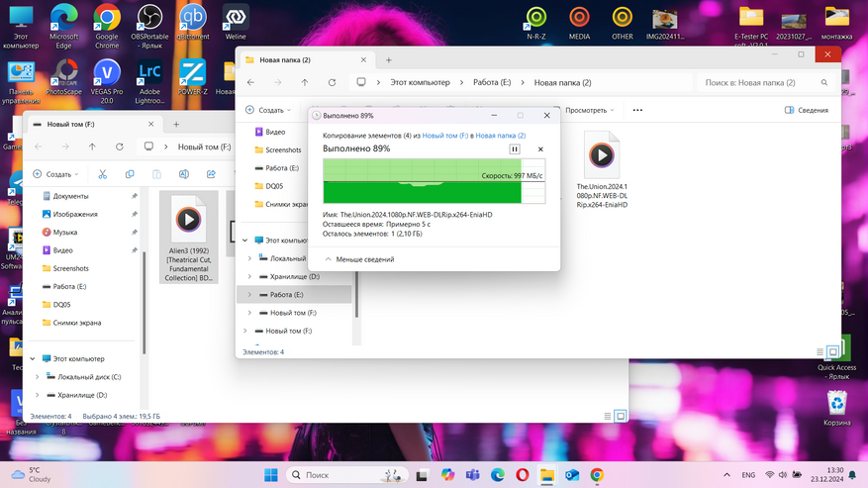Pause the file copy operation

tap(514, 149)
